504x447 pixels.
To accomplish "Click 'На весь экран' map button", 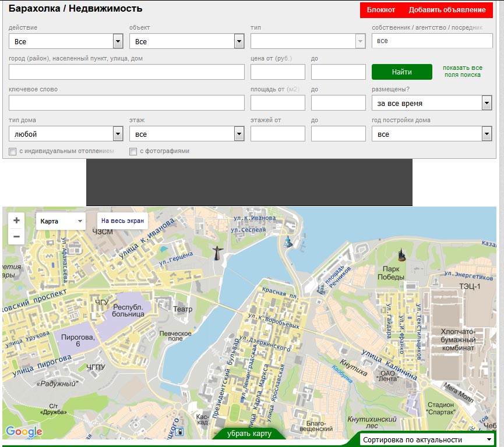I will (x=122, y=221).
